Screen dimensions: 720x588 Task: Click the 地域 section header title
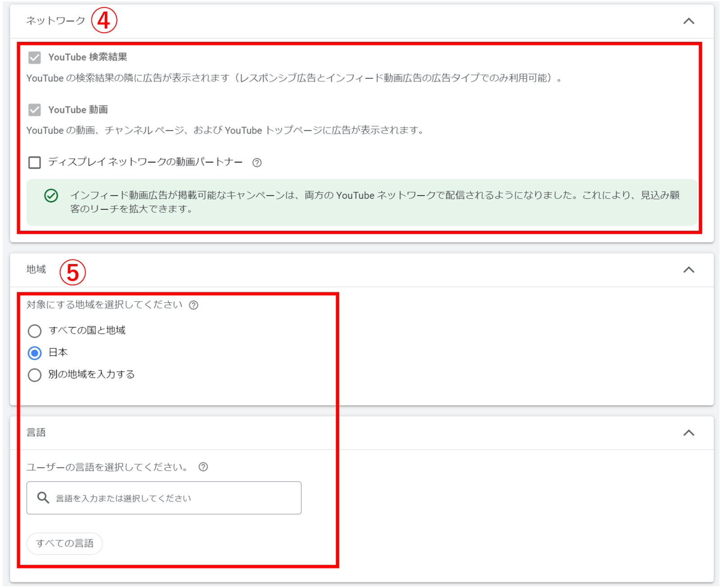tap(36, 269)
